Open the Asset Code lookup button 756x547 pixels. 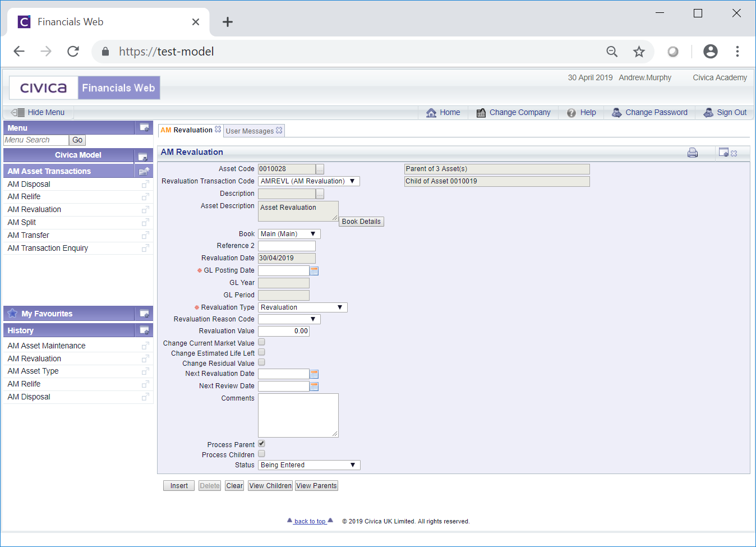coord(320,169)
